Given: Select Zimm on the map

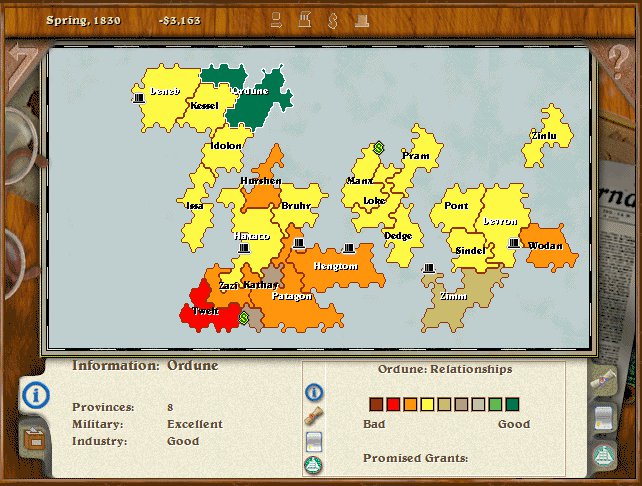Looking at the screenshot, I should (453, 296).
